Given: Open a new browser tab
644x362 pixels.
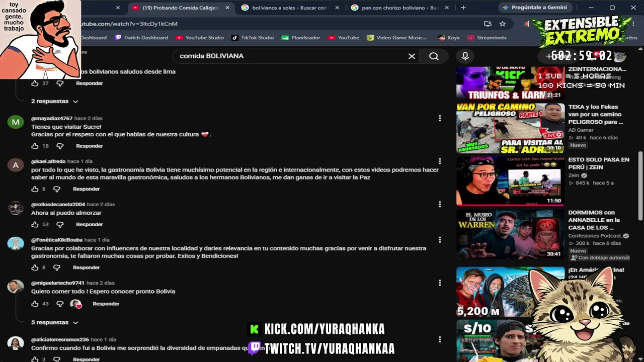Looking at the screenshot, I should tap(463, 8).
